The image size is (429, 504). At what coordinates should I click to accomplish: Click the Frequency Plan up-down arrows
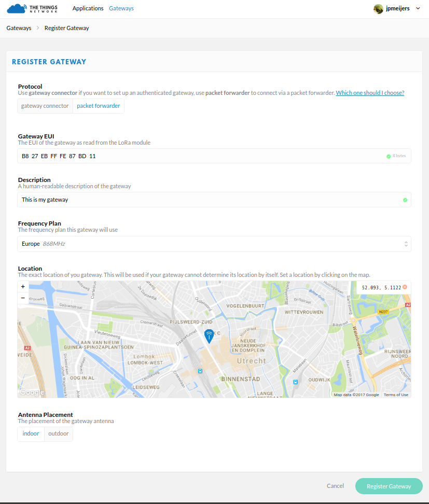[x=406, y=244]
